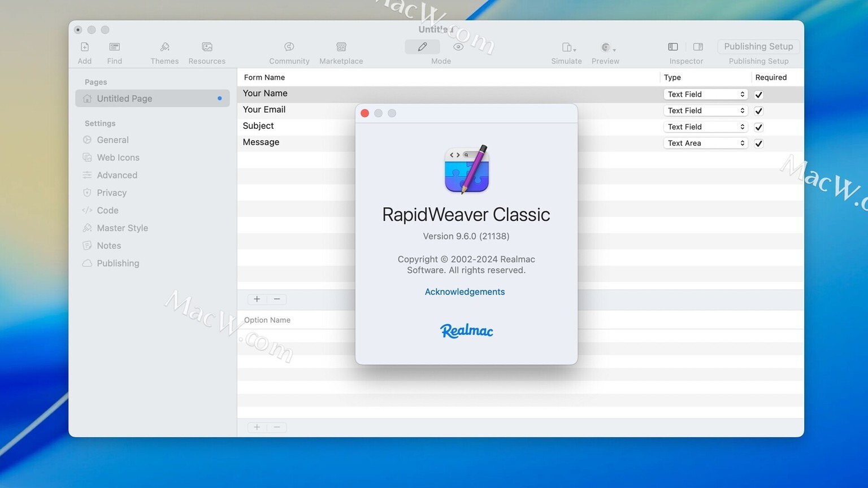
Task: Click the Form Name column header
Action: pyautogui.click(x=264, y=77)
